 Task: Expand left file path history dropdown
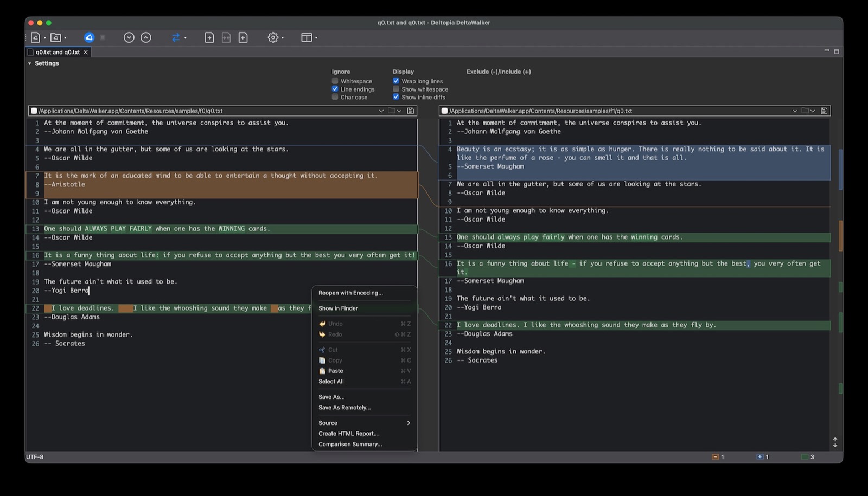381,111
